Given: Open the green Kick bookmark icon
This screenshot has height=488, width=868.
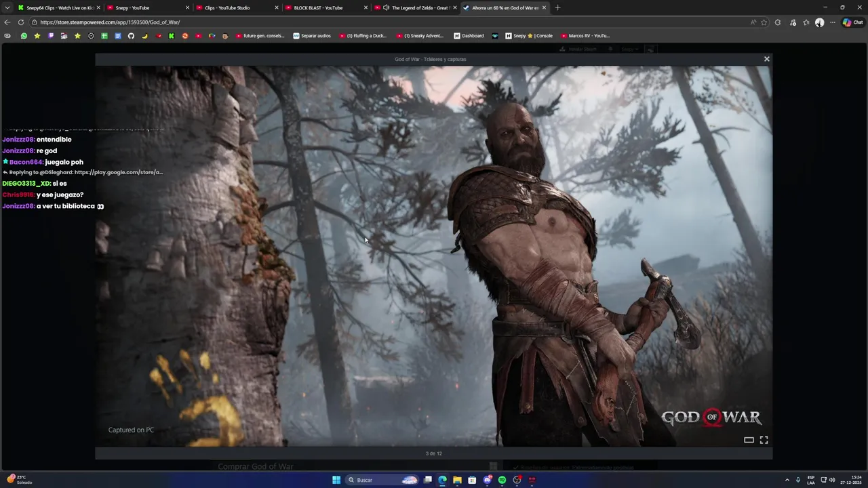Looking at the screenshot, I should coord(172,36).
